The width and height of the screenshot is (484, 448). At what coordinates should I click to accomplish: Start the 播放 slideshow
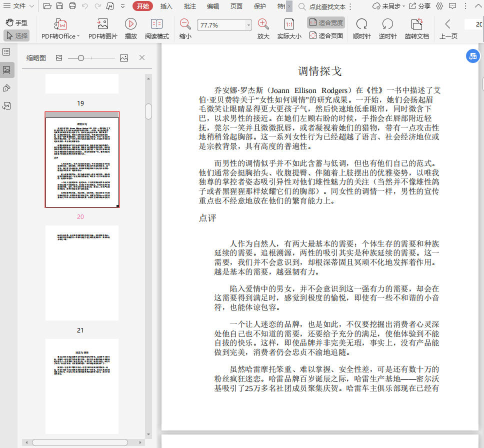(131, 28)
